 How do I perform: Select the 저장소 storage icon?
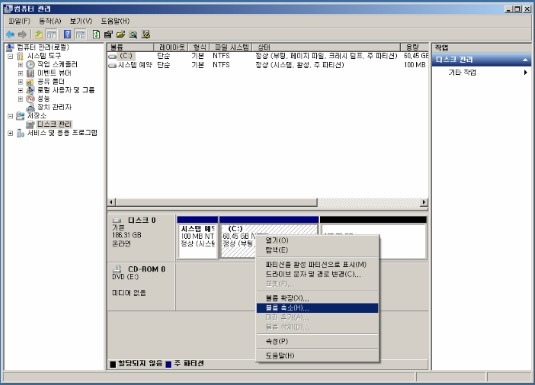coord(20,116)
